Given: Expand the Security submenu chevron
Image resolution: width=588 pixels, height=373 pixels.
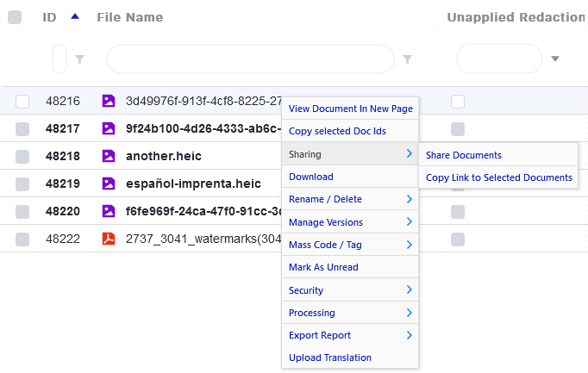Looking at the screenshot, I should (410, 289).
